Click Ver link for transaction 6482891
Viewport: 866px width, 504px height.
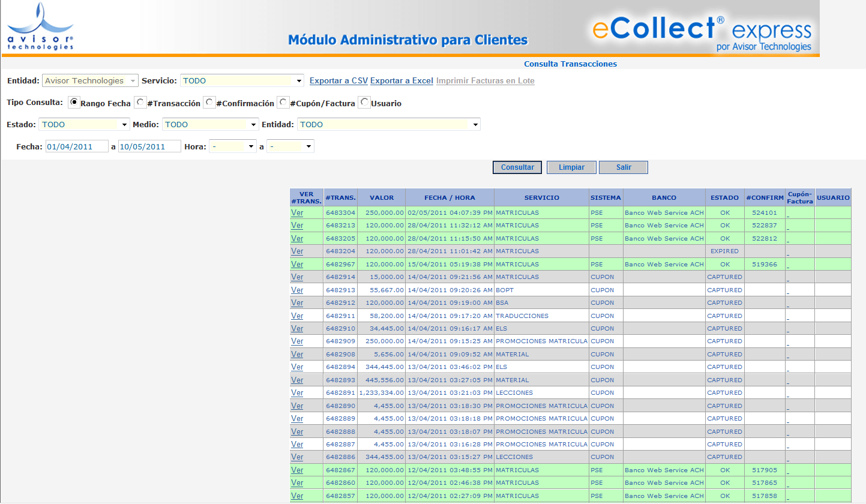click(x=297, y=393)
